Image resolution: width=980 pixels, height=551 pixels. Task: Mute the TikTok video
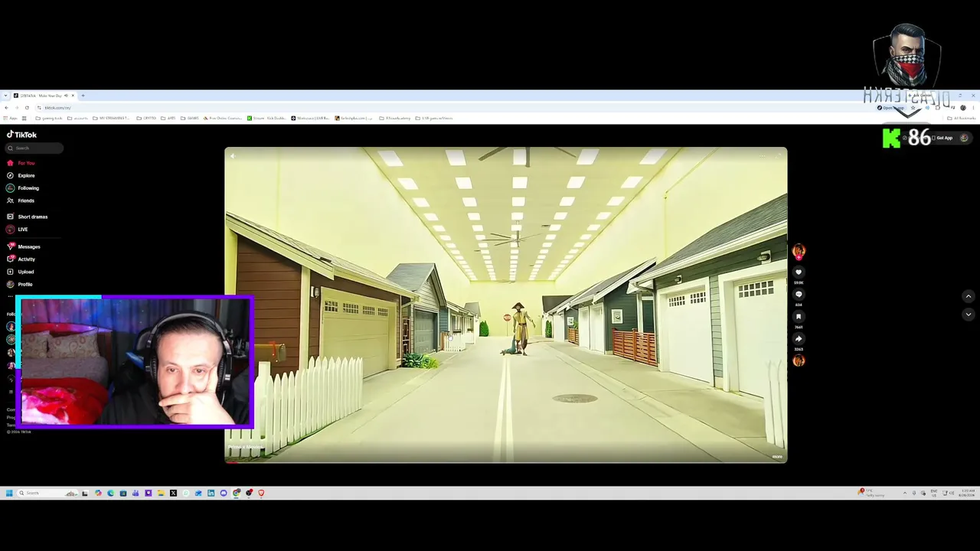[232, 156]
